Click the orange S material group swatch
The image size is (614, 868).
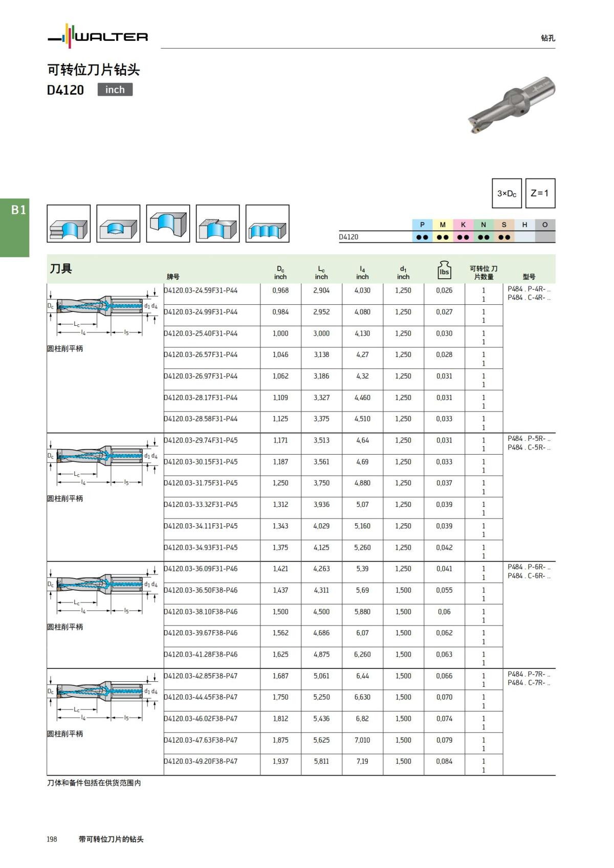504,225
